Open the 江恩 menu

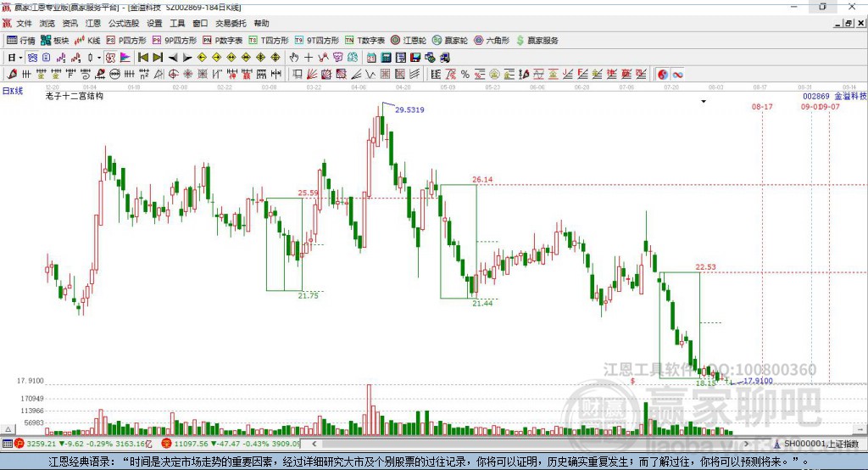[93, 23]
